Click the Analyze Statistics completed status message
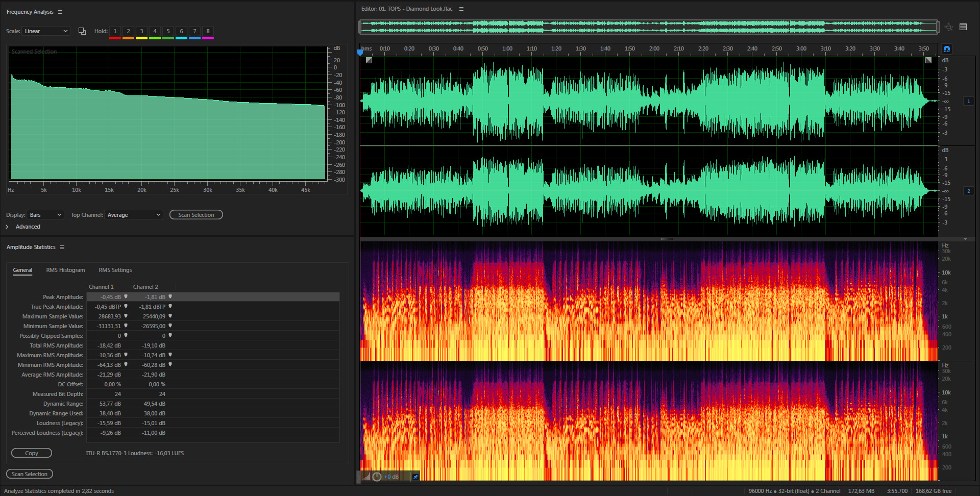 point(59,491)
